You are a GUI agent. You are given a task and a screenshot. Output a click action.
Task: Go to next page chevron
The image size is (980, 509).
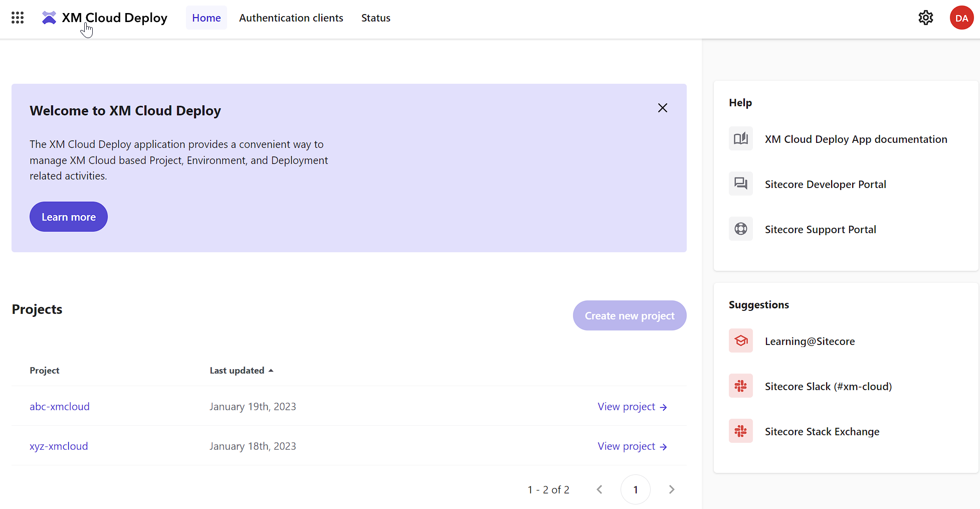click(672, 489)
